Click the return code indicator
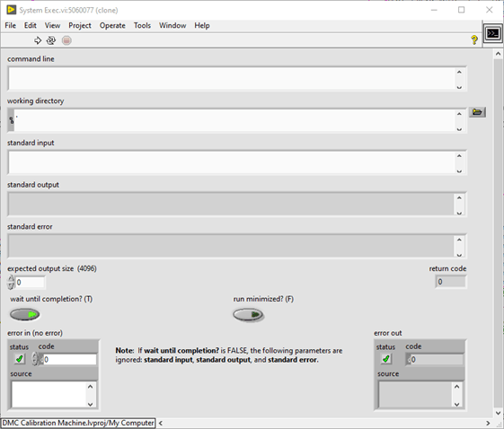Screen dimensions: 504x429 tap(450, 282)
